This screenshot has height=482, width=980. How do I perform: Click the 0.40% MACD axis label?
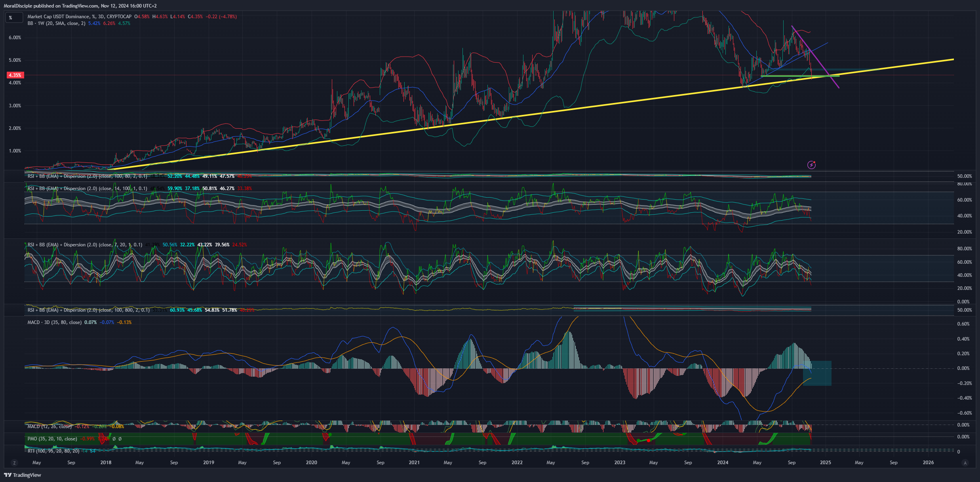(963, 339)
